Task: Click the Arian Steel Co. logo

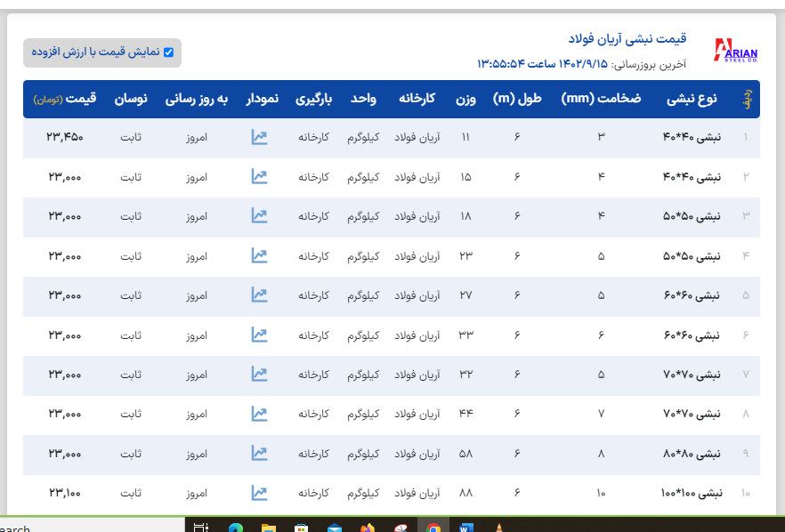Action: [735, 52]
